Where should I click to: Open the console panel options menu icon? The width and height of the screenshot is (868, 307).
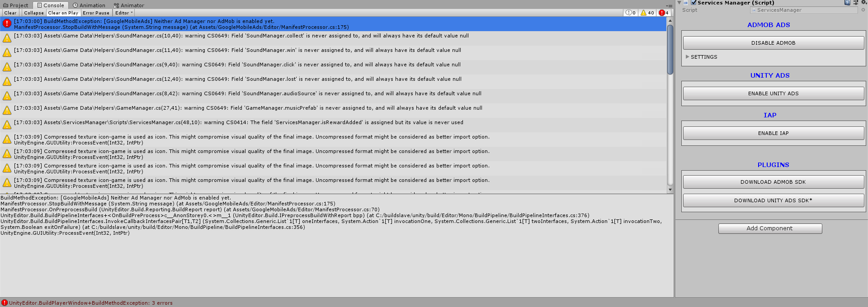(669, 6)
